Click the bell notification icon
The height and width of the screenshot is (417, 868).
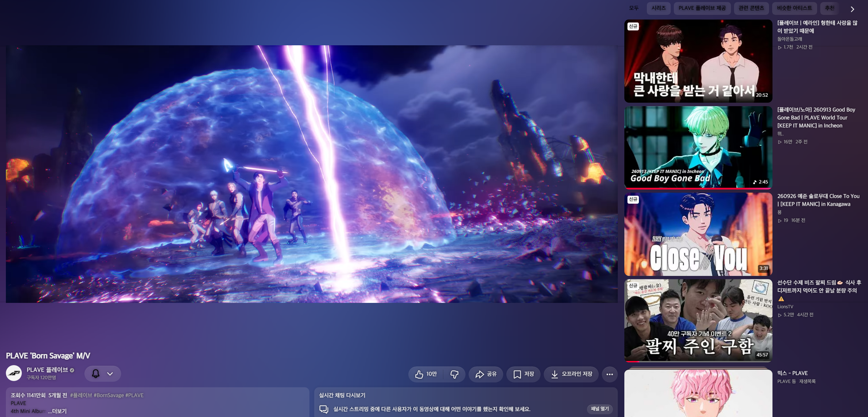[96, 374]
